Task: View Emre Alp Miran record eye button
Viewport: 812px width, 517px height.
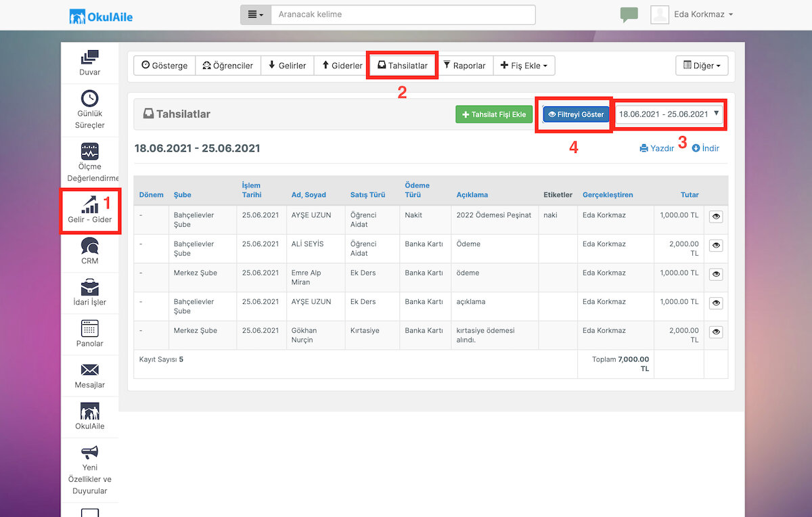Action: (x=716, y=275)
